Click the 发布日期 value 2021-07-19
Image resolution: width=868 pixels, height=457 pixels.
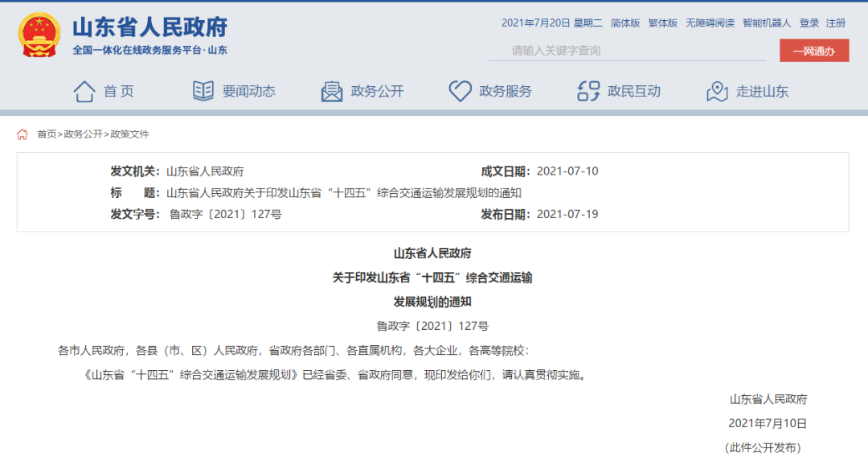567,214
